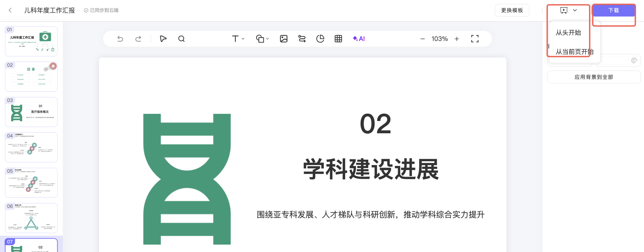Choose 从当前页开始 from presentation menu
This screenshot has width=644, height=252.
574,52
